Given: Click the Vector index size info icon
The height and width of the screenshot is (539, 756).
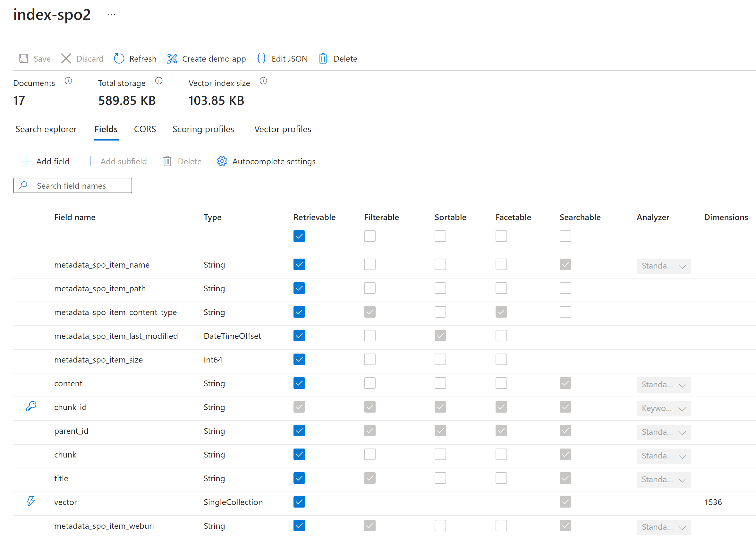Looking at the screenshot, I should pos(263,81).
